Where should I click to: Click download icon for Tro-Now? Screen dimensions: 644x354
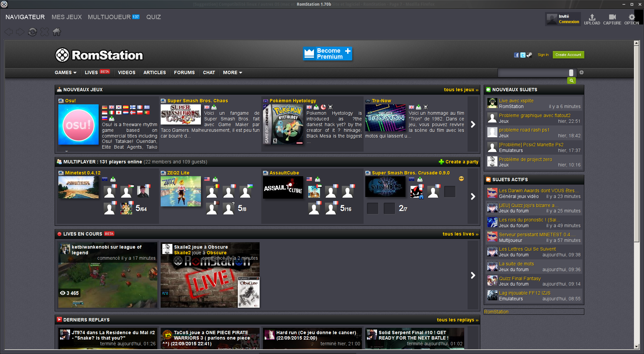coord(419,107)
